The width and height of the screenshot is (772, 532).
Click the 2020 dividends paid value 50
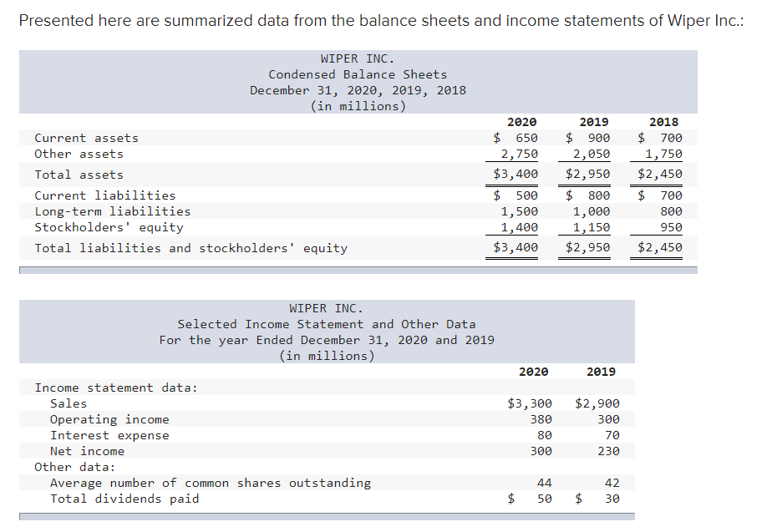tap(545, 499)
